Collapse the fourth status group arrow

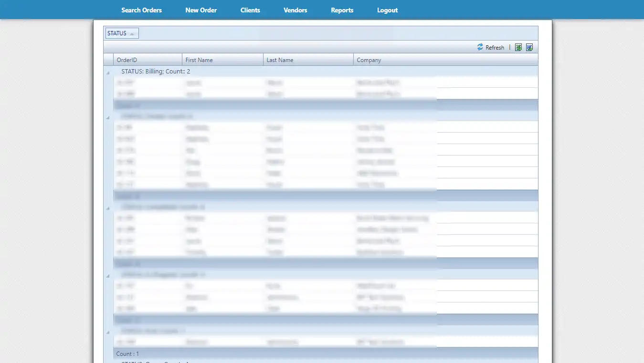tap(108, 276)
